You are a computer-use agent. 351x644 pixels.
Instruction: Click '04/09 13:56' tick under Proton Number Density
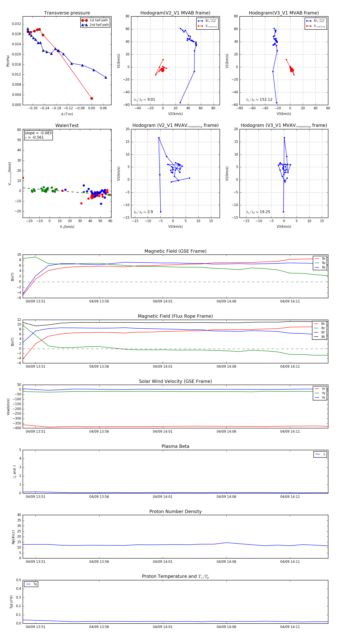tap(99, 562)
